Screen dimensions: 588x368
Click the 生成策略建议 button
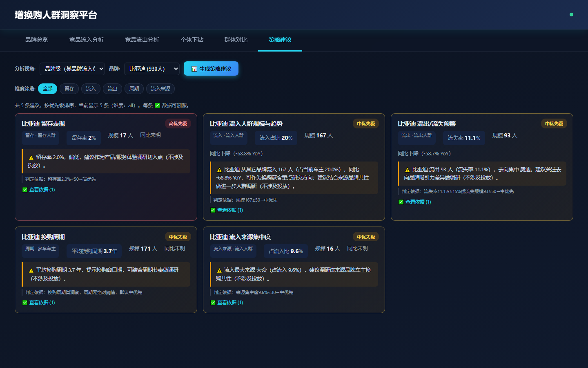211,69
